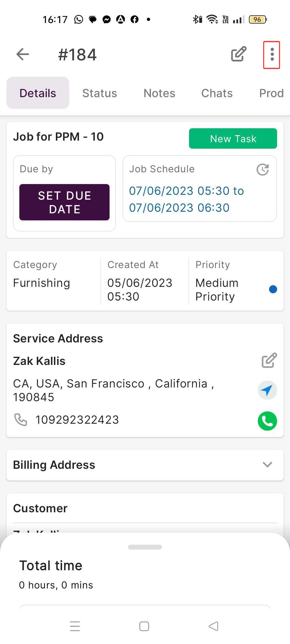Tap the phone number 109292322423
The width and height of the screenshot is (290, 644).
pyautogui.click(x=77, y=420)
